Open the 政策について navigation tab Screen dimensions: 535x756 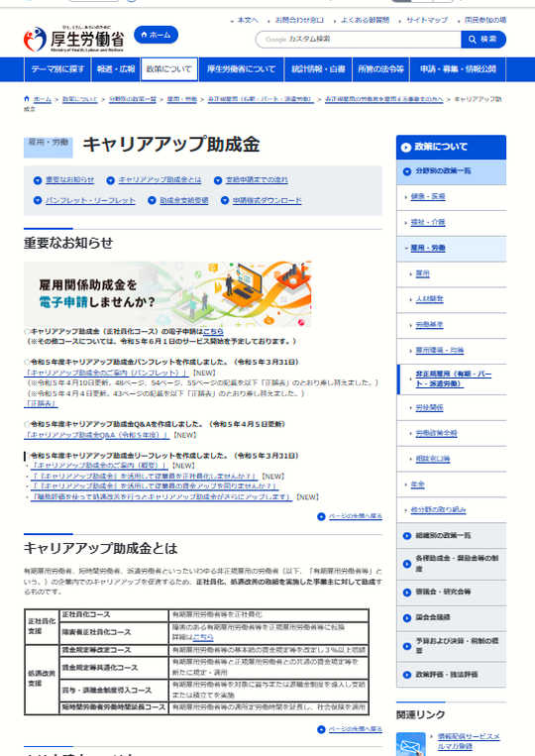(169, 69)
